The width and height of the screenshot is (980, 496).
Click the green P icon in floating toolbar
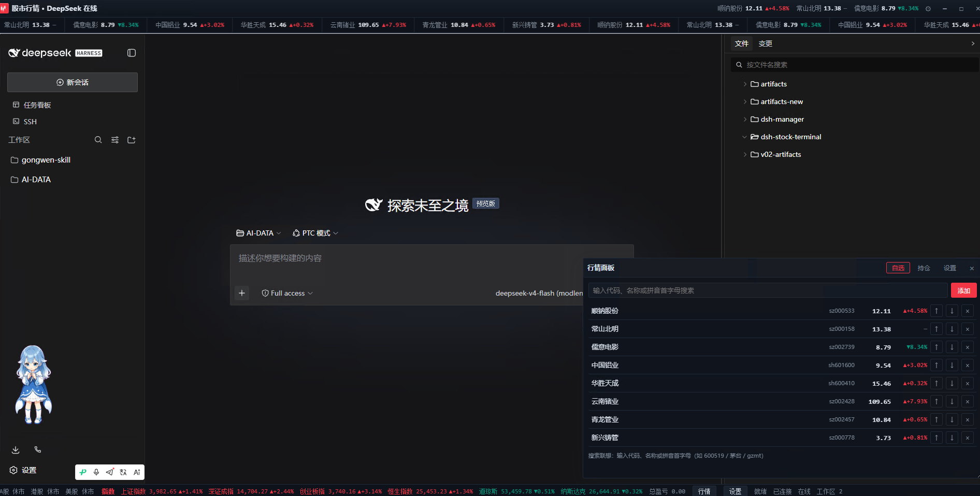tap(83, 472)
